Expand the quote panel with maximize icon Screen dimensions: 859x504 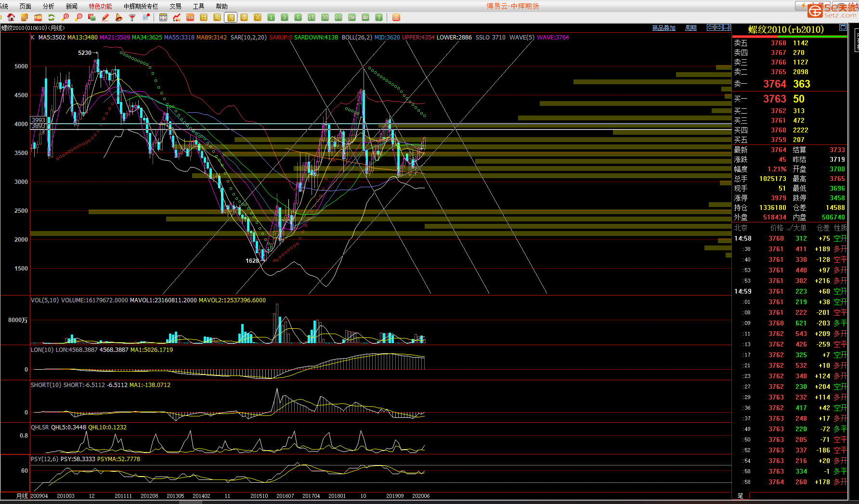pyautogui.click(x=843, y=27)
